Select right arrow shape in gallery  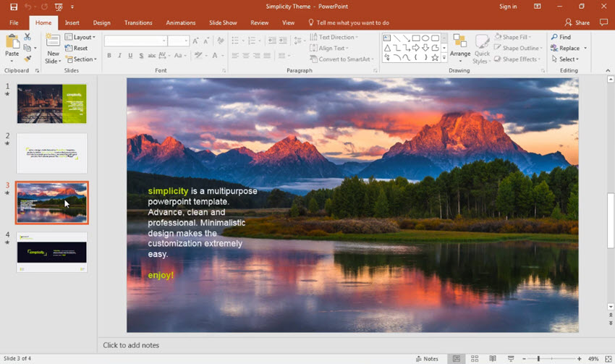tap(416, 48)
